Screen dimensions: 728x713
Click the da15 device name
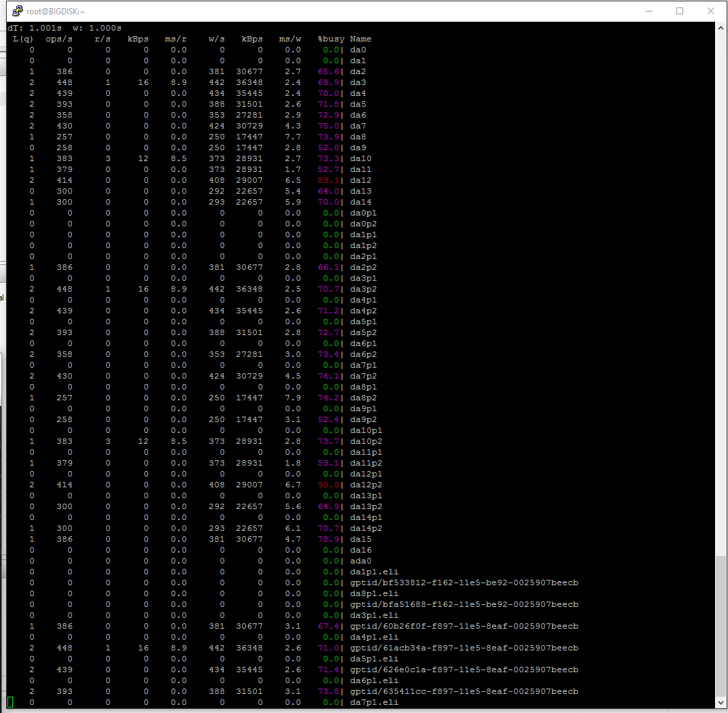click(361, 540)
